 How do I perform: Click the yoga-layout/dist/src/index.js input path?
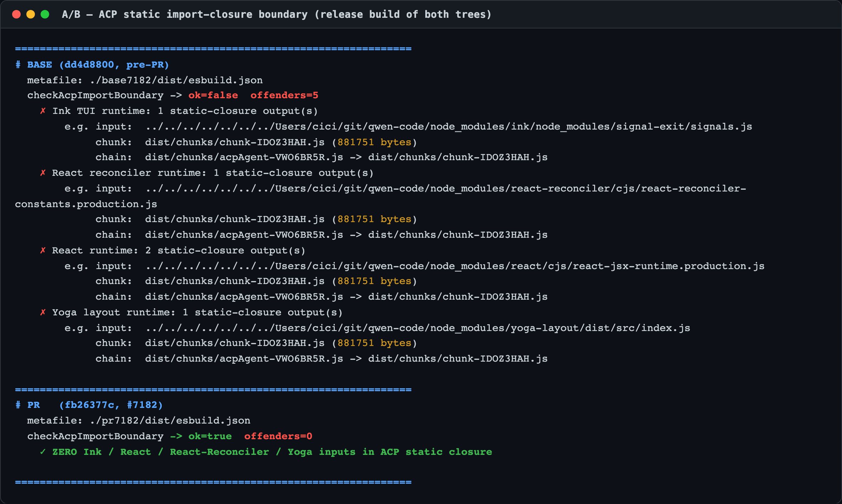click(x=418, y=328)
